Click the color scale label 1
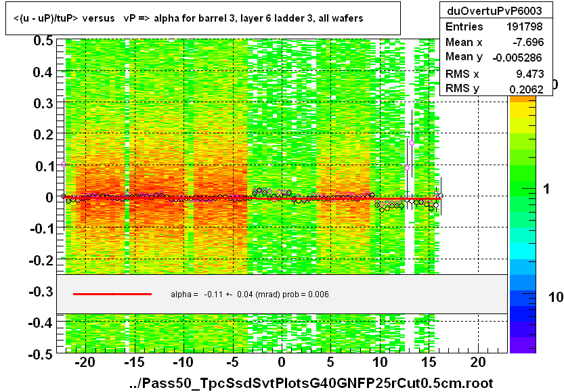564x392 pixels. pyautogui.click(x=546, y=189)
